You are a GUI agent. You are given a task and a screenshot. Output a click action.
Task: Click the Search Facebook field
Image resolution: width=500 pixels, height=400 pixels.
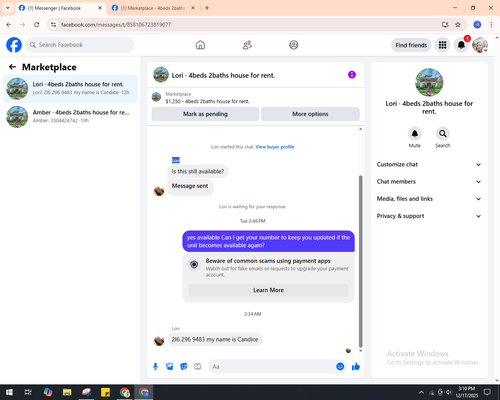(x=80, y=45)
